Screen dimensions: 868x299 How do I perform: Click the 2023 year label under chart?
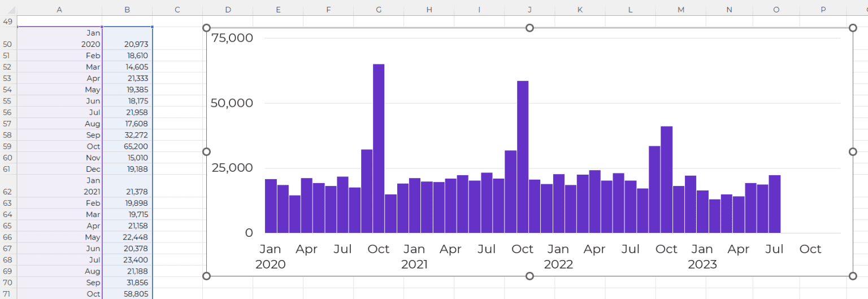point(702,265)
